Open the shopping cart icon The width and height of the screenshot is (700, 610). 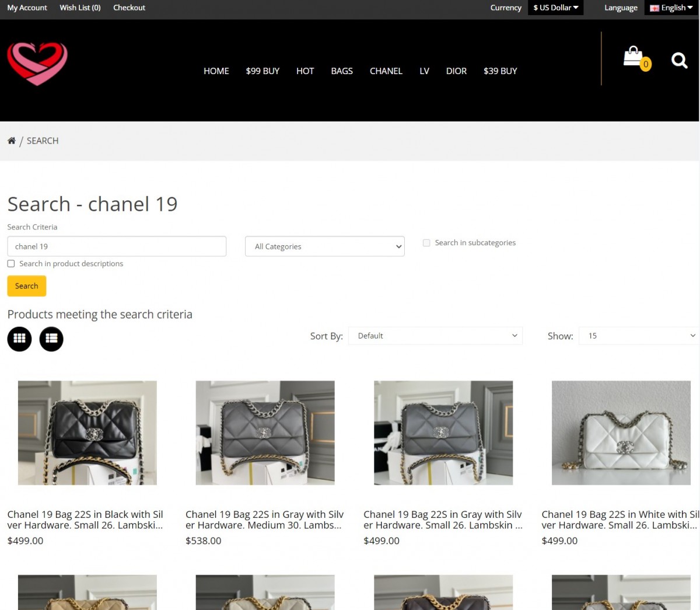636,58
